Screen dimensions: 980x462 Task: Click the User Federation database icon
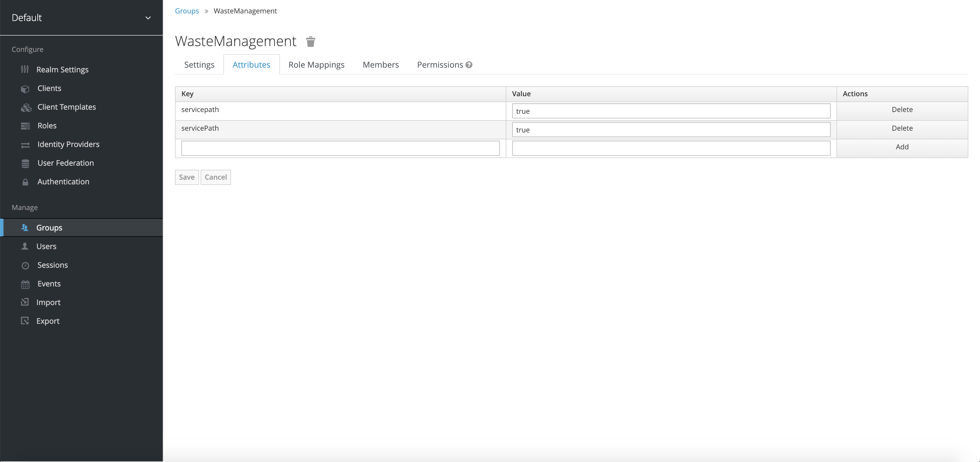point(25,164)
